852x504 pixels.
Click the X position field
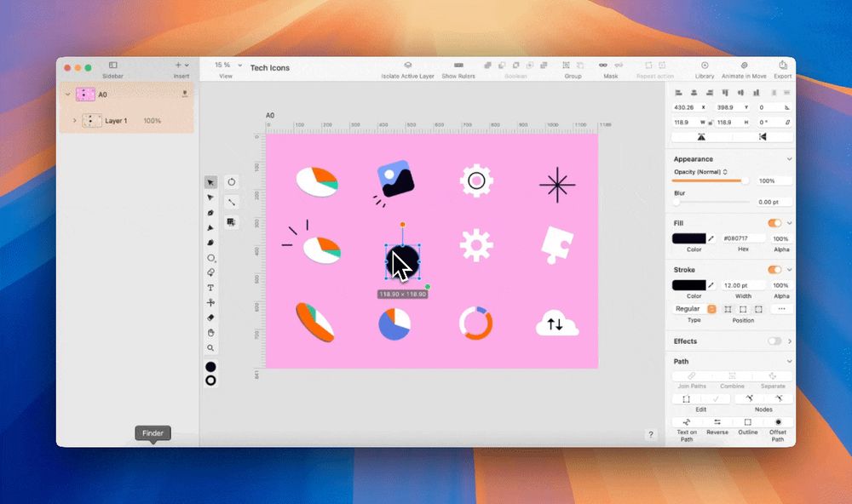click(x=689, y=107)
